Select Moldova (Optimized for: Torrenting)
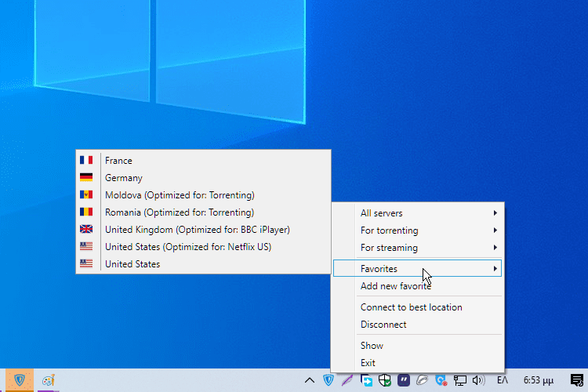The image size is (588, 392). click(x=203, y=195)
